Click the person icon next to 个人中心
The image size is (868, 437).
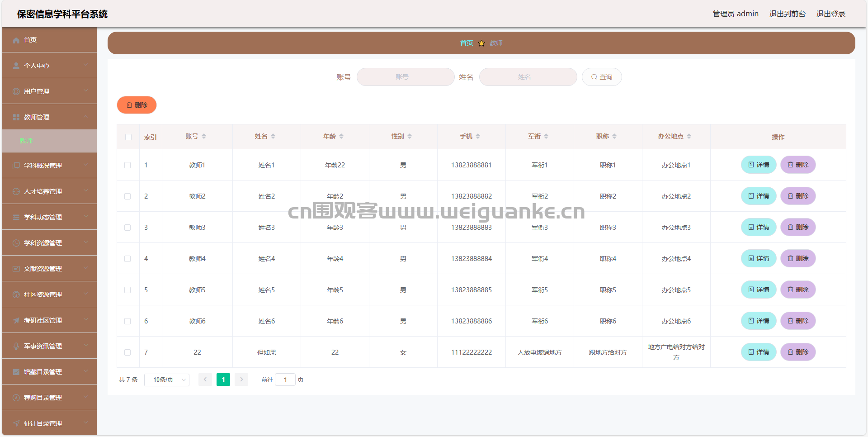[16, 66]
